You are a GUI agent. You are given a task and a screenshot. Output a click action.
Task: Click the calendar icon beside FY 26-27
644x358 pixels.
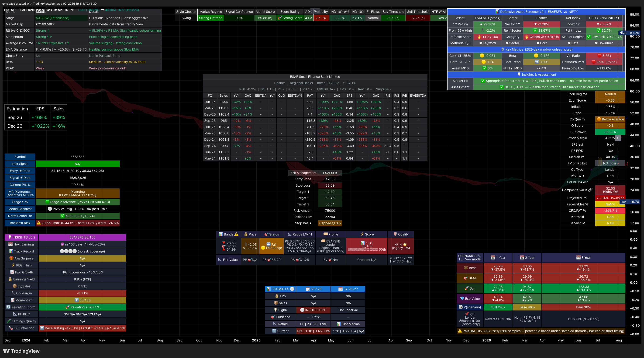340,289
